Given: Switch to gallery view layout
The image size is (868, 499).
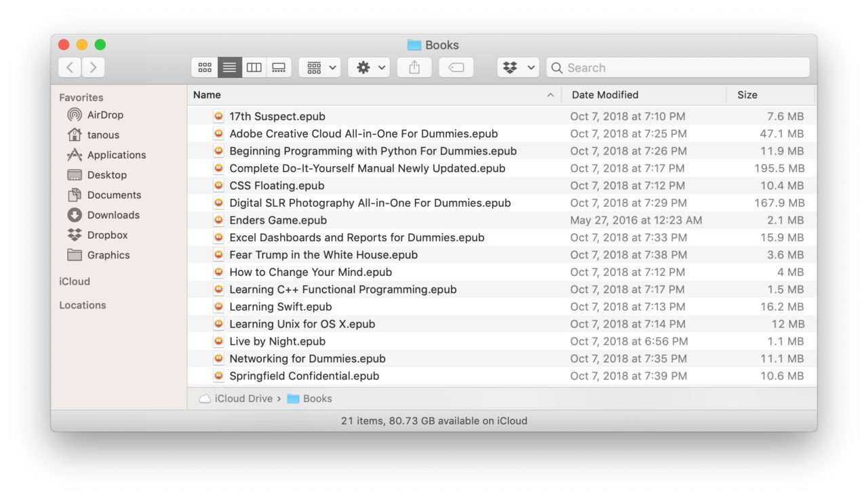Looking at the screenshot, I should click(x=278, y=68).
